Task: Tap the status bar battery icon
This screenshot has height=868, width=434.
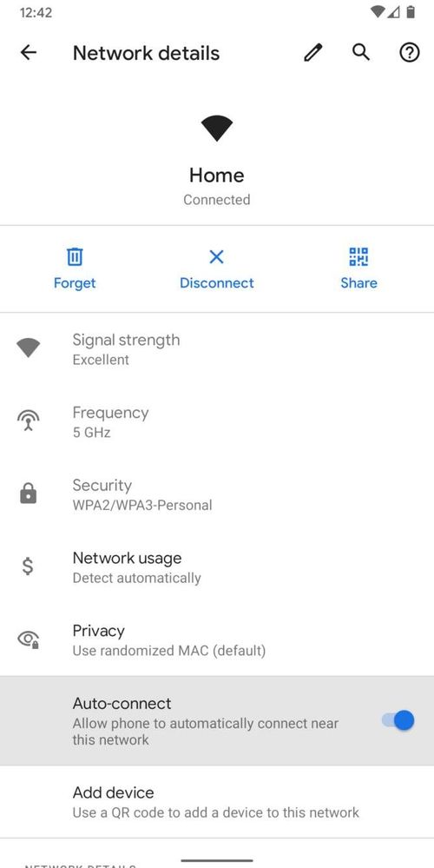Action: [411, 12]
